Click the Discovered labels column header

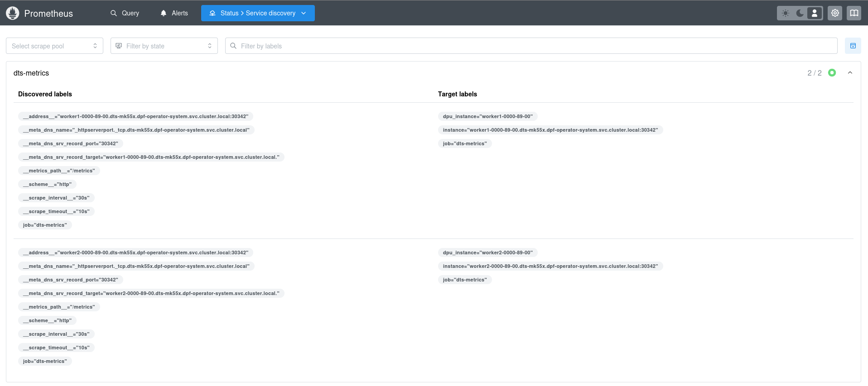click(x=45, y=94)
